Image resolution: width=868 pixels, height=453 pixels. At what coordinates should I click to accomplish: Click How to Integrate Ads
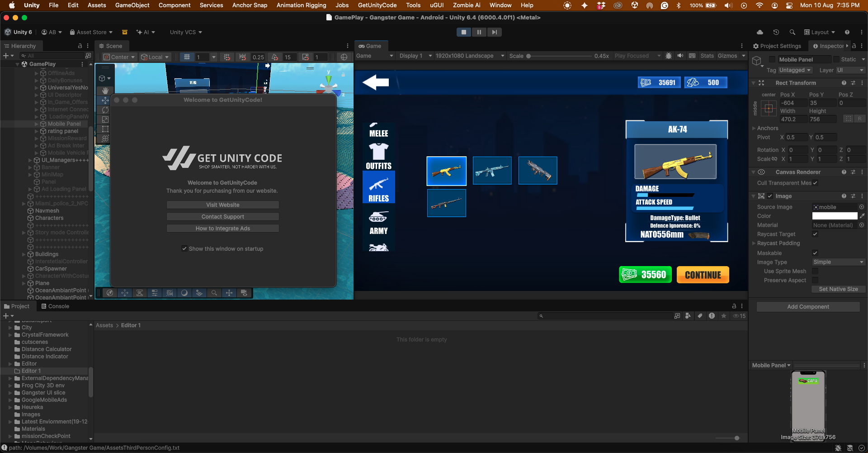tap(223, 229)
